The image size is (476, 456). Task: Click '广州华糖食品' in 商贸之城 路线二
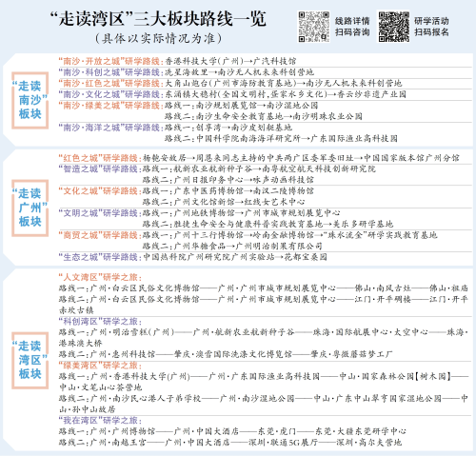[200, 246]
